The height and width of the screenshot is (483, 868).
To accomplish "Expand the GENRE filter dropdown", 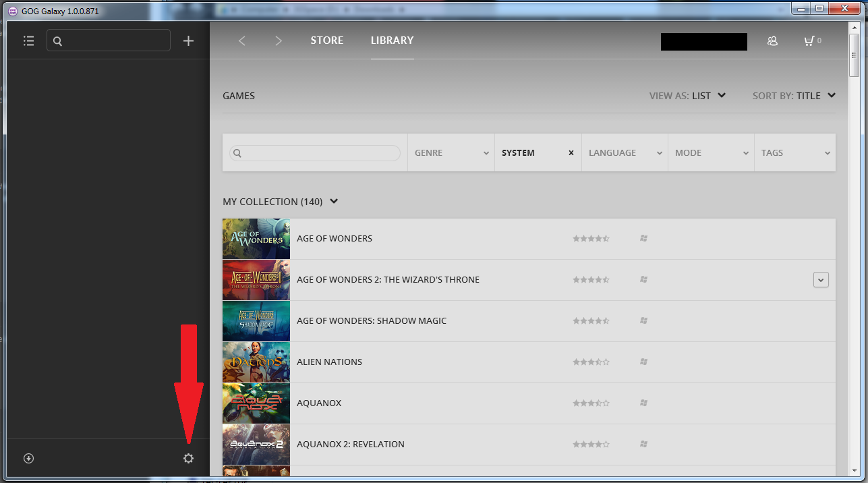I will pos(451,153).
